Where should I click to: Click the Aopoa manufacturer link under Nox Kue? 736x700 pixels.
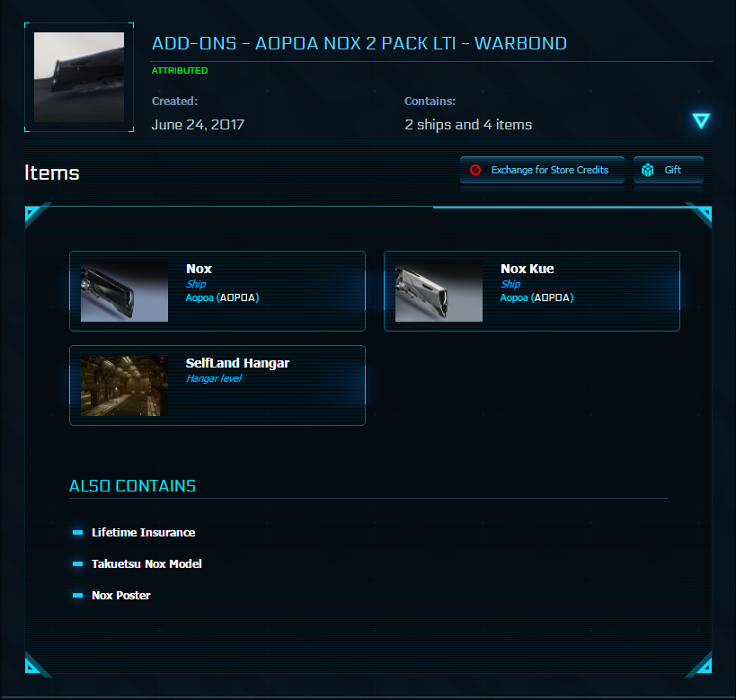(x=514, y=297)
